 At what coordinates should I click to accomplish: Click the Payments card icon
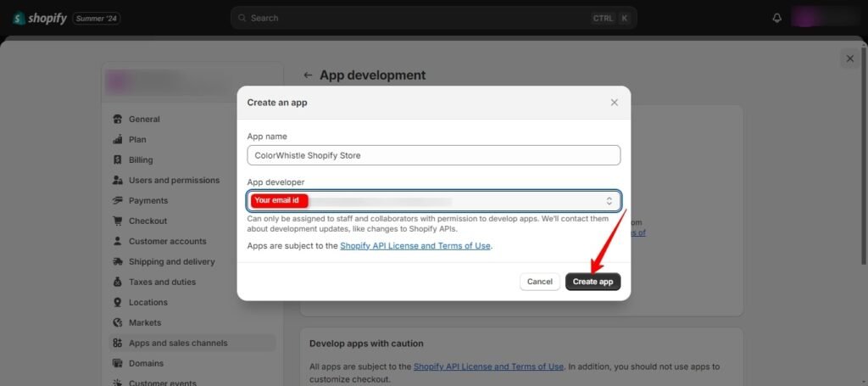117,200
